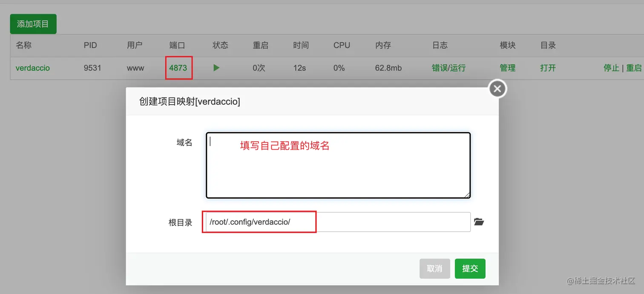This screenshot has width=644, height=294.
Task: Click the 状态 column header
Action: 221,45
